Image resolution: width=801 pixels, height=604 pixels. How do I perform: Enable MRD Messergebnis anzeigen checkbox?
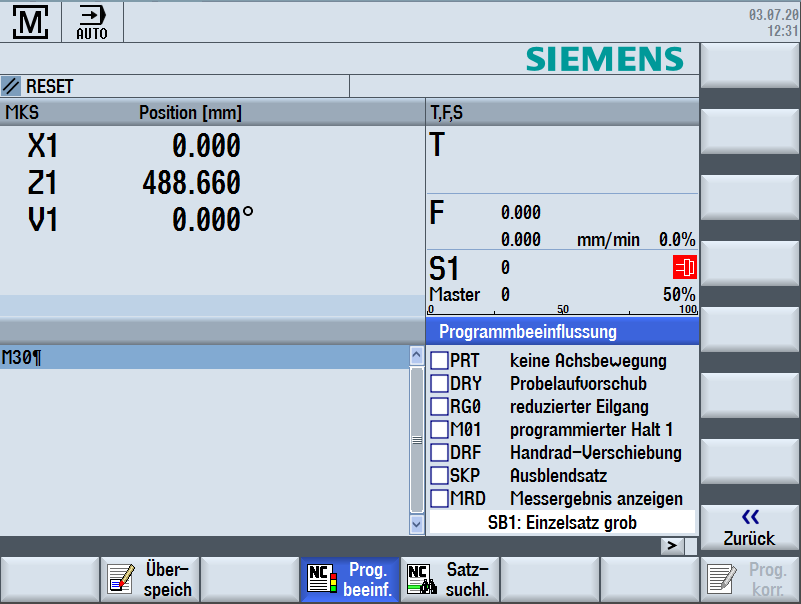pyautogui.click(x=439, y=498)
